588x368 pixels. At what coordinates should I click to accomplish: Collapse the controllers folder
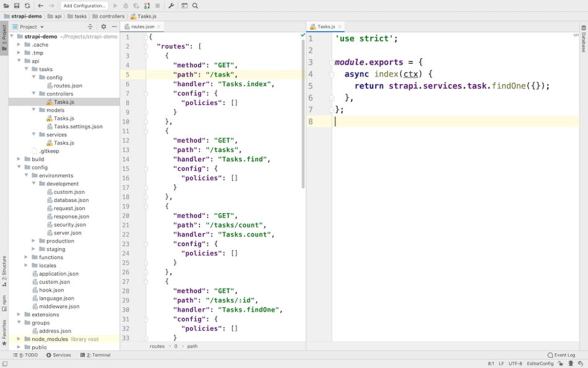click(33, 94)
